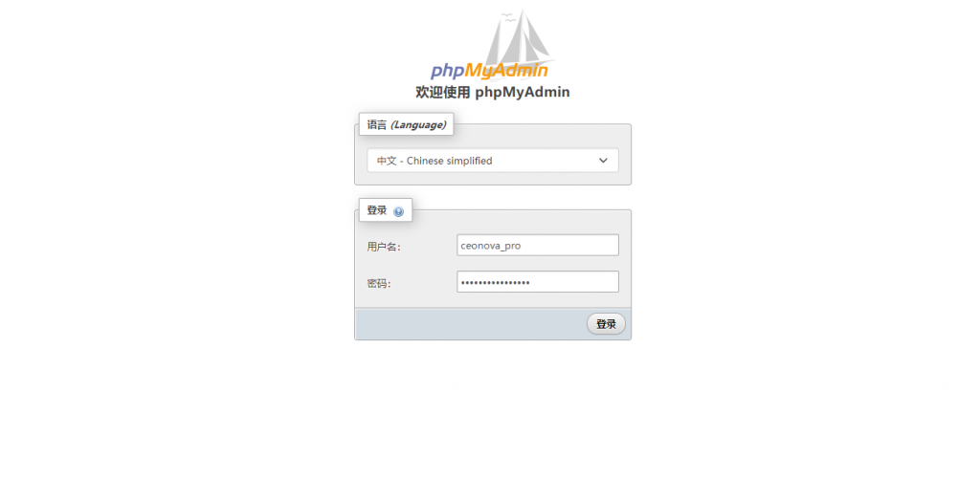Focus the 用户名 username input field
Viewport: 980px width, 501px height.
click(538, 245)
